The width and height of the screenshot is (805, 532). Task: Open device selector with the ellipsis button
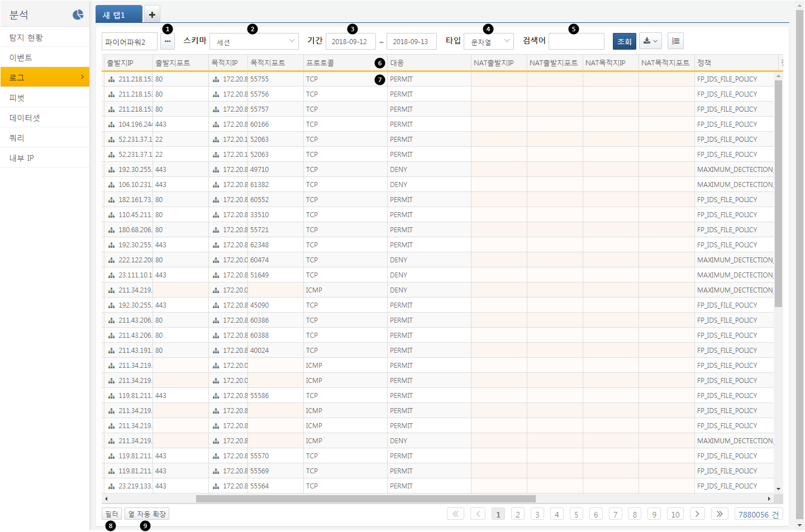[x=168, y=41]
